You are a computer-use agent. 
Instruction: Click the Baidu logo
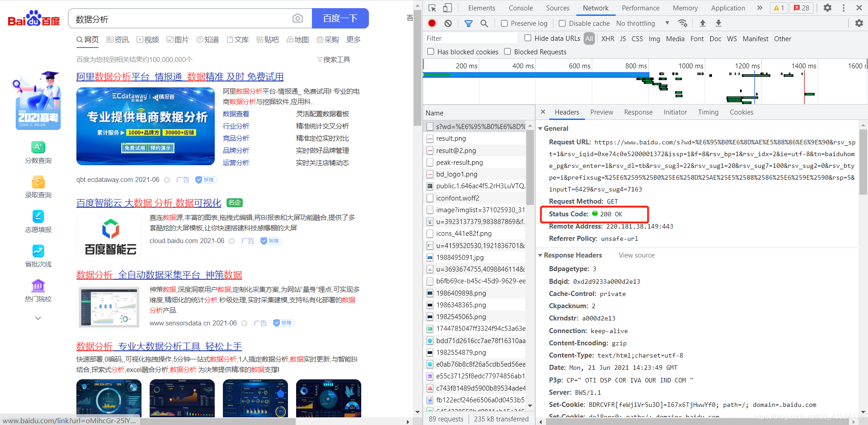tap(34, 19)
